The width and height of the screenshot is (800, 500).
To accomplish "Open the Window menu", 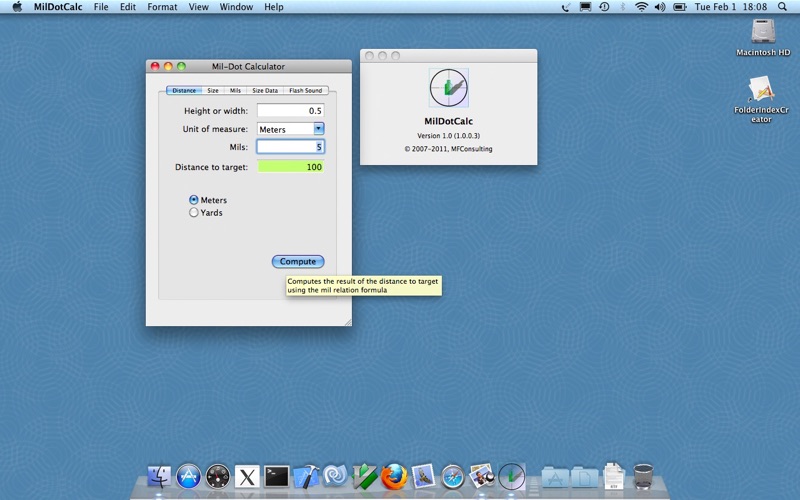I will (x=236, y=7).
